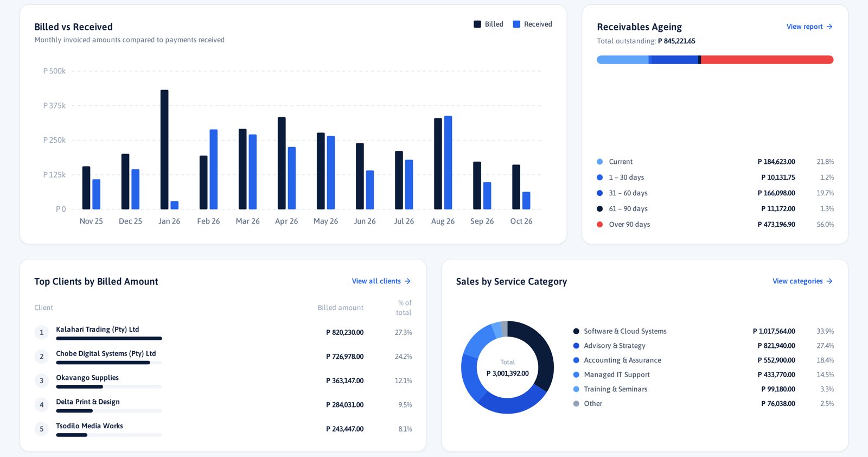The width and height of the screenshot is (868, 457).
Task: Select the Managed IT Support category label
Action: pos(617,375)
